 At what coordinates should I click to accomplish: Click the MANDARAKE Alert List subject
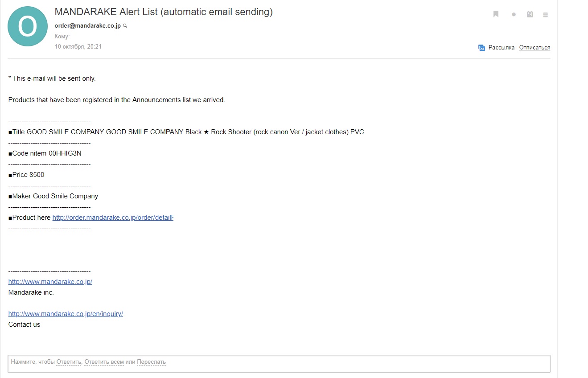coord(163,12)
